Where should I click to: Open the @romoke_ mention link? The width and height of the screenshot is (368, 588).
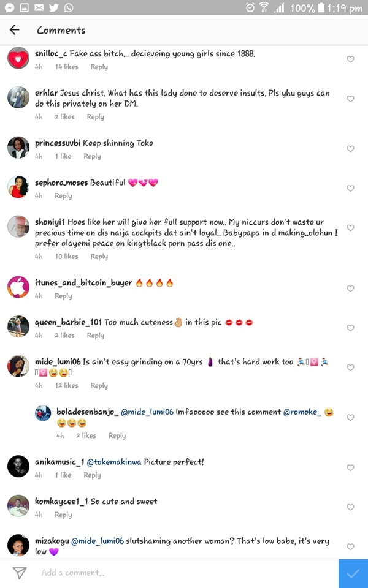point(302,412)
